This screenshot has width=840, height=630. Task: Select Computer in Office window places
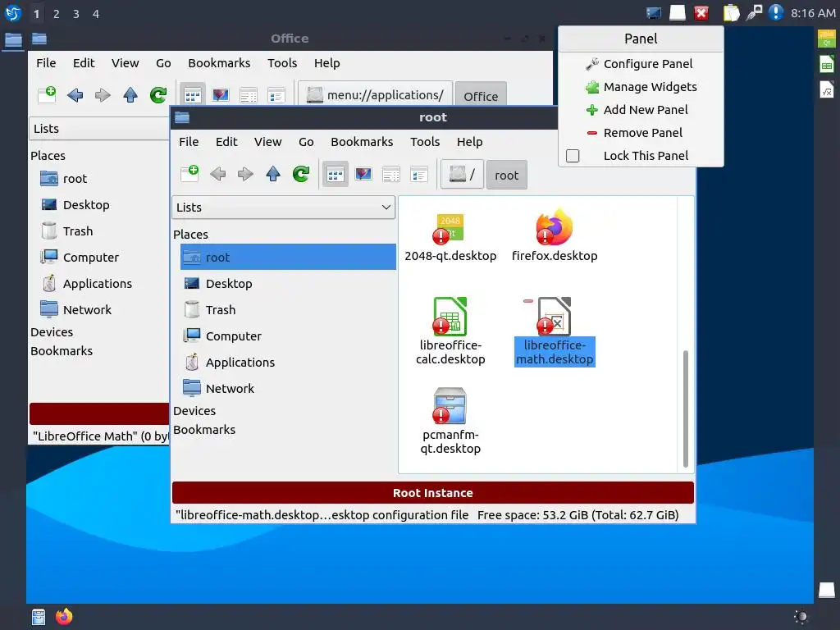103,257
